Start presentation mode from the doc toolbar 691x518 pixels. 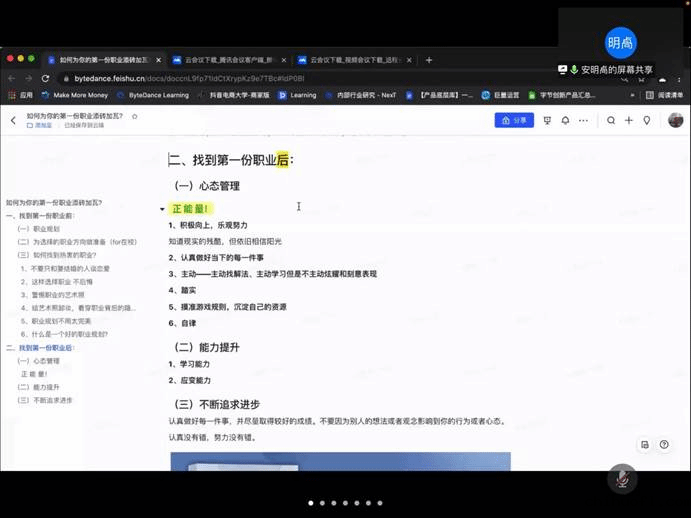[x=547, y=120]
